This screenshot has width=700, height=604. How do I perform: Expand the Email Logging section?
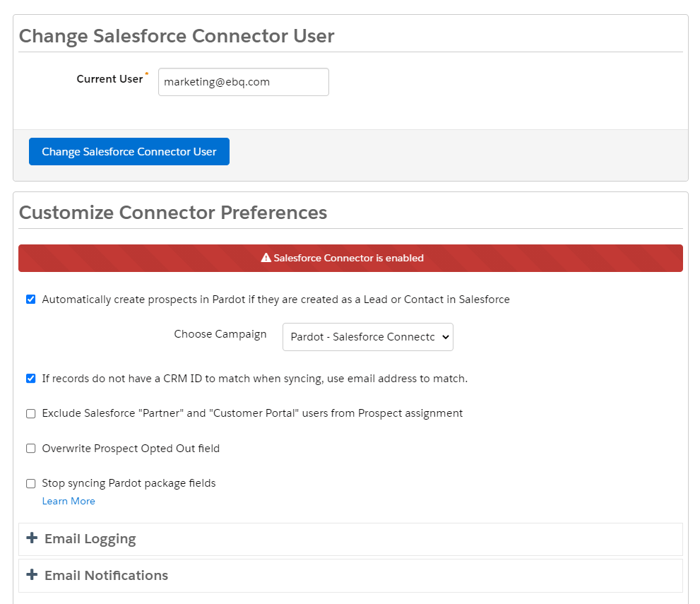click(x=350, y=539)
